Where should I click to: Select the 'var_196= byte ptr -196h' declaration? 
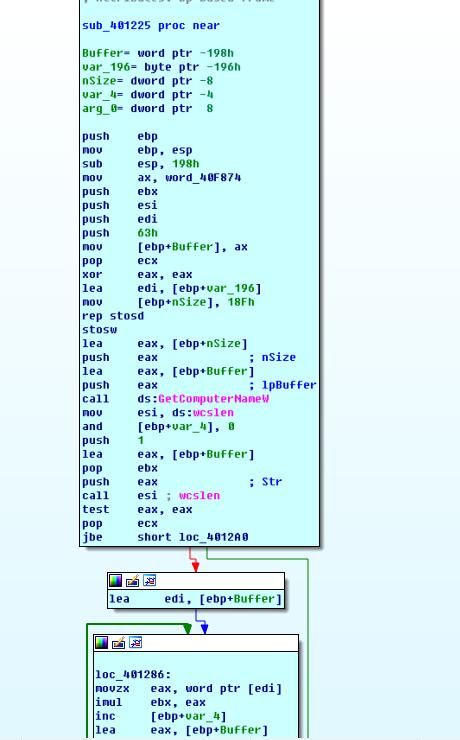pyautogui.click(x=161, y=67)
